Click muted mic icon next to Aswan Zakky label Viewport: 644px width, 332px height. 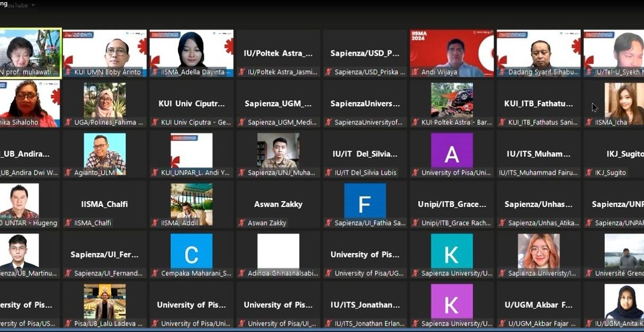(241, 223)
